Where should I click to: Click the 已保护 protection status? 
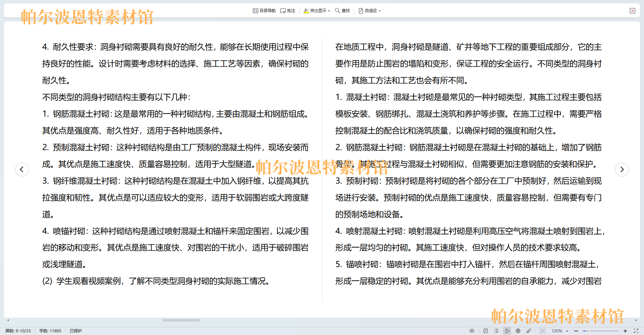click(x=76, y=331)
